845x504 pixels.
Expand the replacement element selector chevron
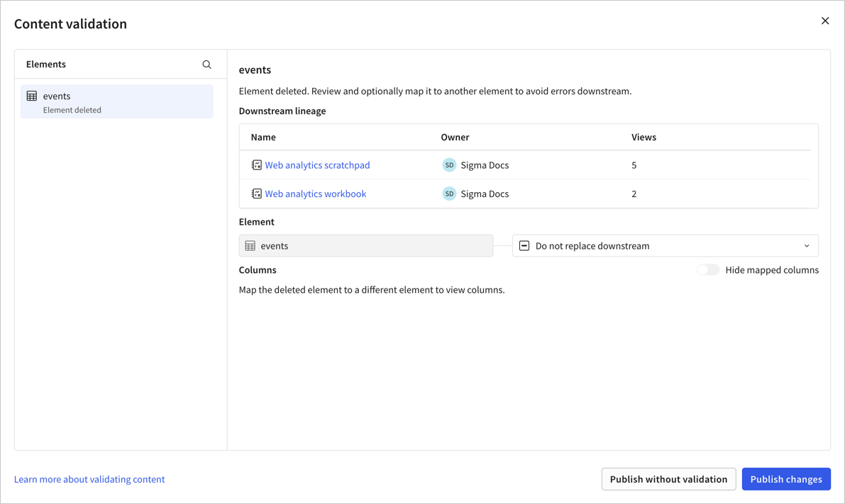(807, 245)
